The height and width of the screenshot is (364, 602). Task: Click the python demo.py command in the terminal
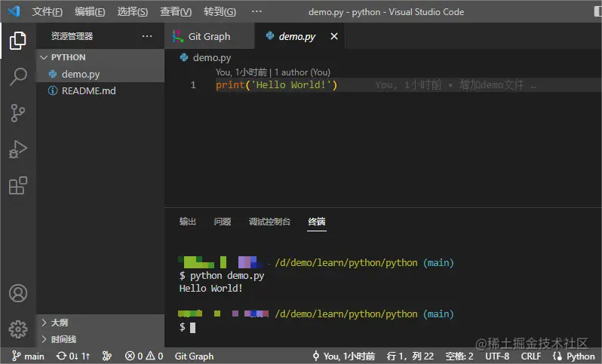pos(227,276)
